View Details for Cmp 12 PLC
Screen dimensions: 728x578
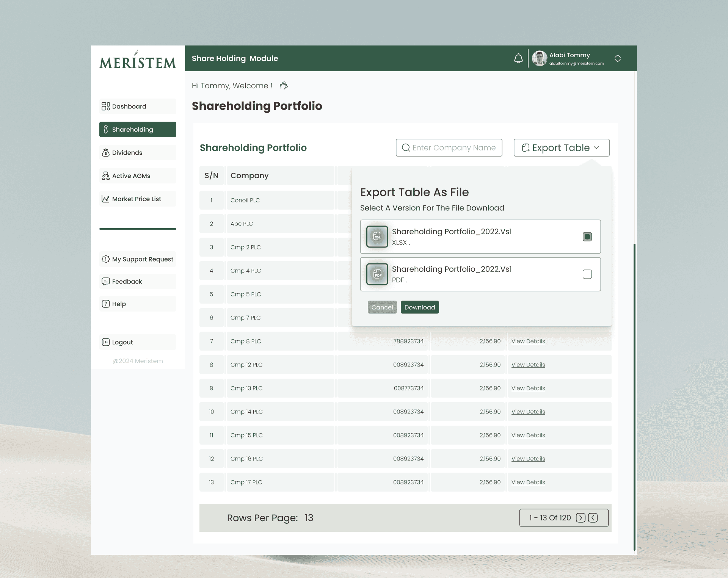[528, 365]
